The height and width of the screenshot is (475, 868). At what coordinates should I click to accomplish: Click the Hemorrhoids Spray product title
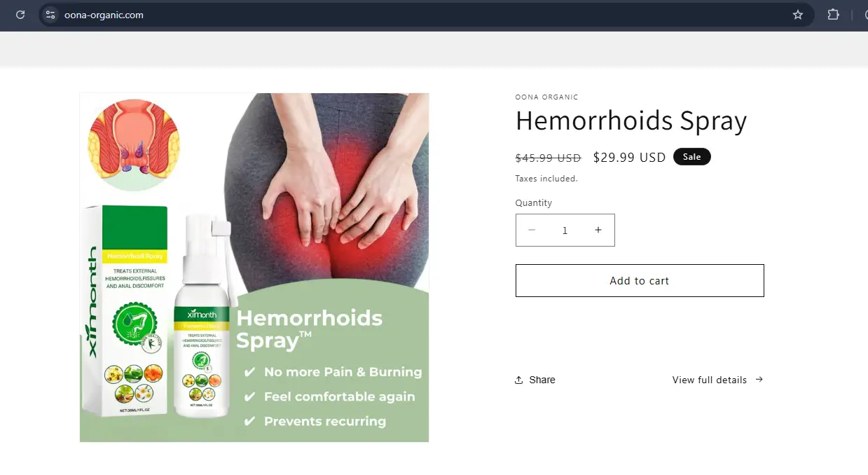click(631, 121)
